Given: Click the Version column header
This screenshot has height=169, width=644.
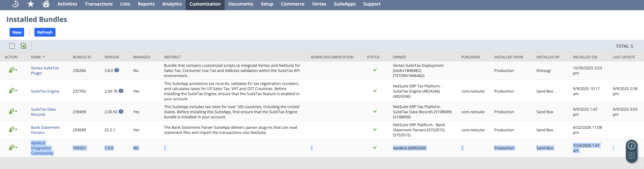Looking at the screenshot, I should (x=112, y=57).
